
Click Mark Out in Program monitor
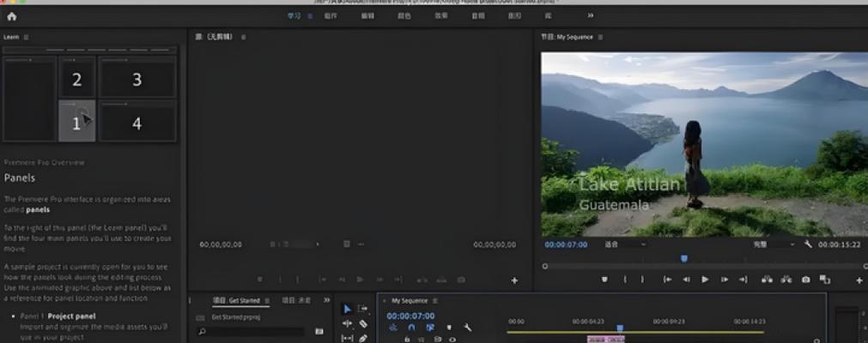coord(642,280)
